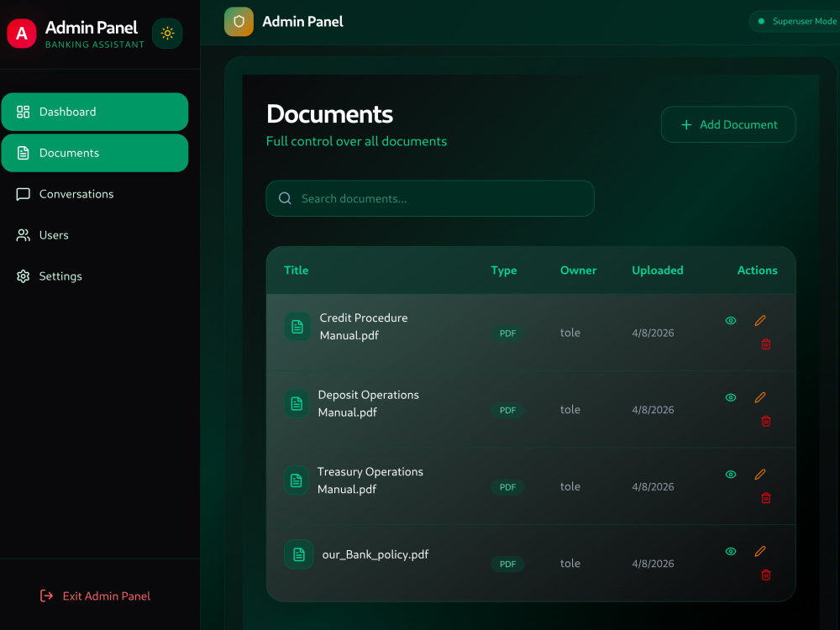Click the search magnifier icon
This screenshot has width=840, height=630.
(285, 199)
